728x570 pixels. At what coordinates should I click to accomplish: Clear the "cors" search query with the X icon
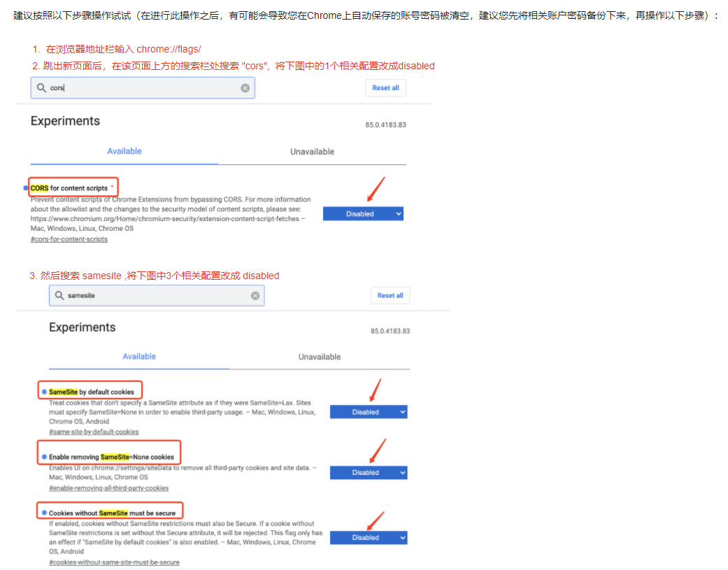click(x=245, y=88)
